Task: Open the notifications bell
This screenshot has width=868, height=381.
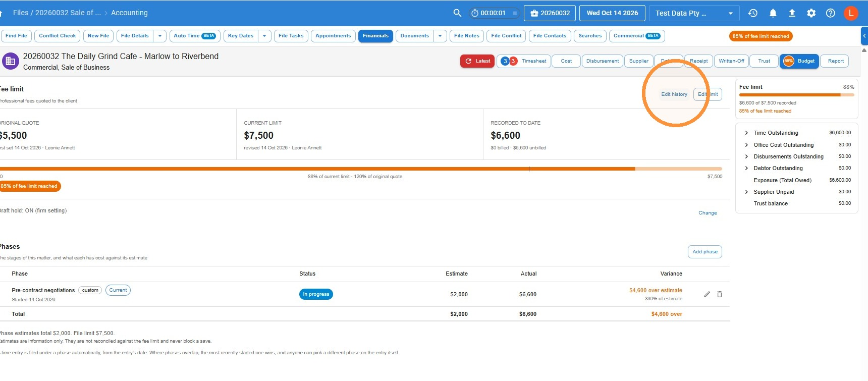Action: tap(773, 13)
